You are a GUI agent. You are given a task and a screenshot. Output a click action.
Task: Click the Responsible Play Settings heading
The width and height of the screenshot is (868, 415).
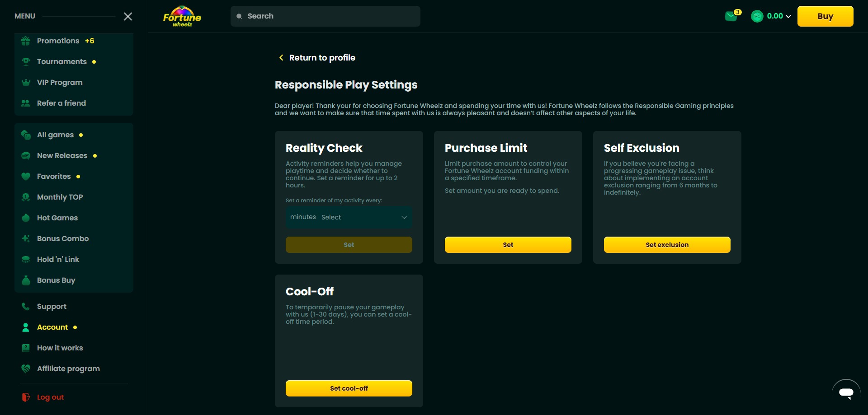[346, 85]
